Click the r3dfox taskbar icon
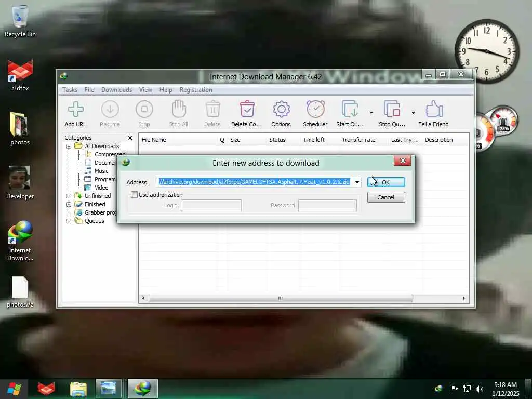 click(46, 389)
